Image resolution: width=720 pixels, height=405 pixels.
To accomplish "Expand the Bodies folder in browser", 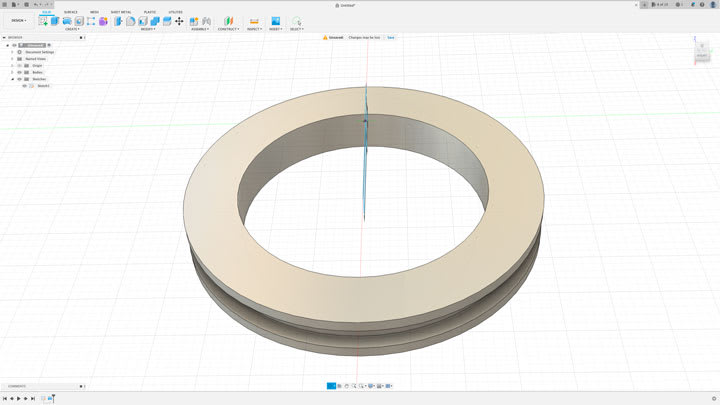I will [x=12, y=73].
